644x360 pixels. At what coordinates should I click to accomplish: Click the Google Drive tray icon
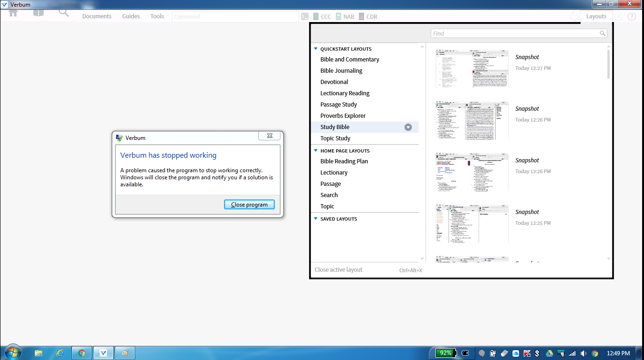coord(549,353)
